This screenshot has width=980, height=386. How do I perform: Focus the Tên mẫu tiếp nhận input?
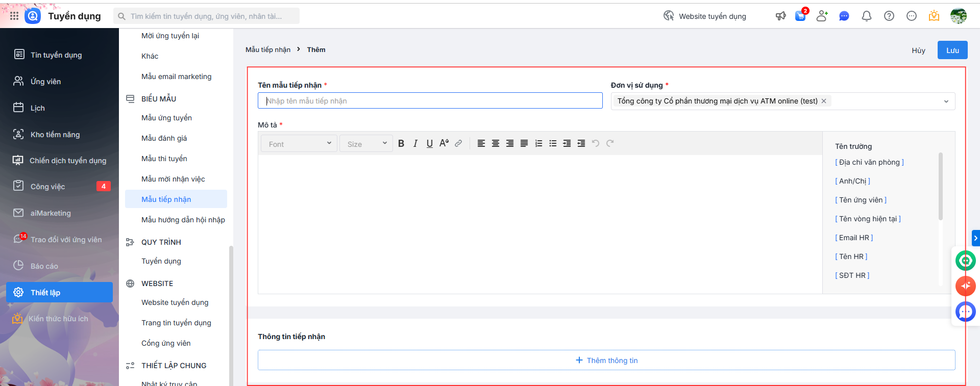point(430,101)
